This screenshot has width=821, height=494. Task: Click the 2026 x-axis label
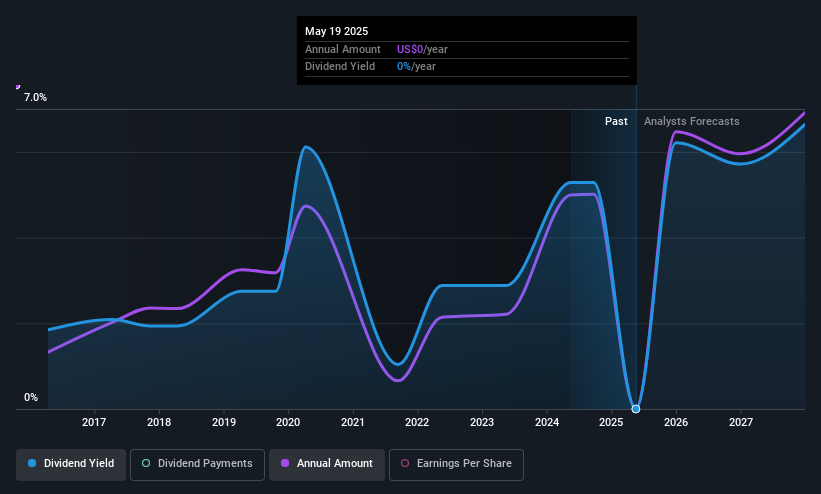(676, 422)
